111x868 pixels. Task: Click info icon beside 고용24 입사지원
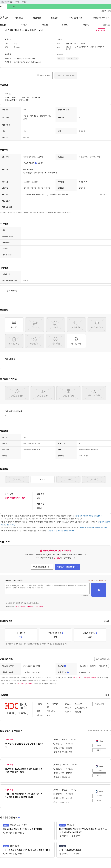pyautogui.click(x=96, y=633)
